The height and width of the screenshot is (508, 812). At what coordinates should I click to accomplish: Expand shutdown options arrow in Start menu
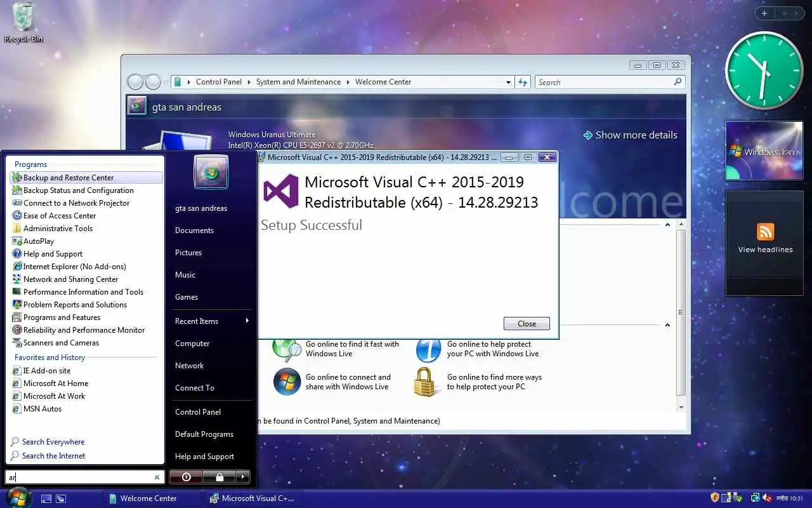pyautogui.click(x=243, y=477)
